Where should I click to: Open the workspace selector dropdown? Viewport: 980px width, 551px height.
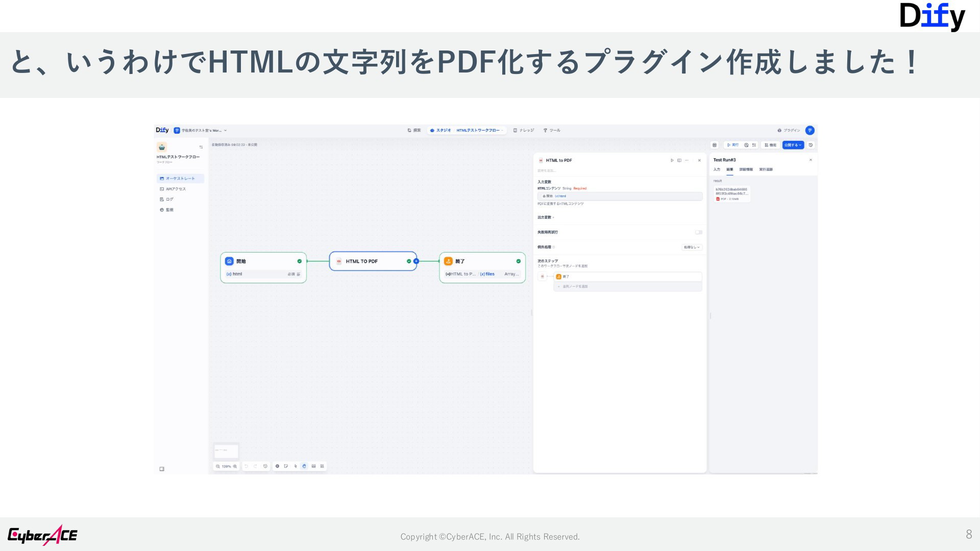201,131
